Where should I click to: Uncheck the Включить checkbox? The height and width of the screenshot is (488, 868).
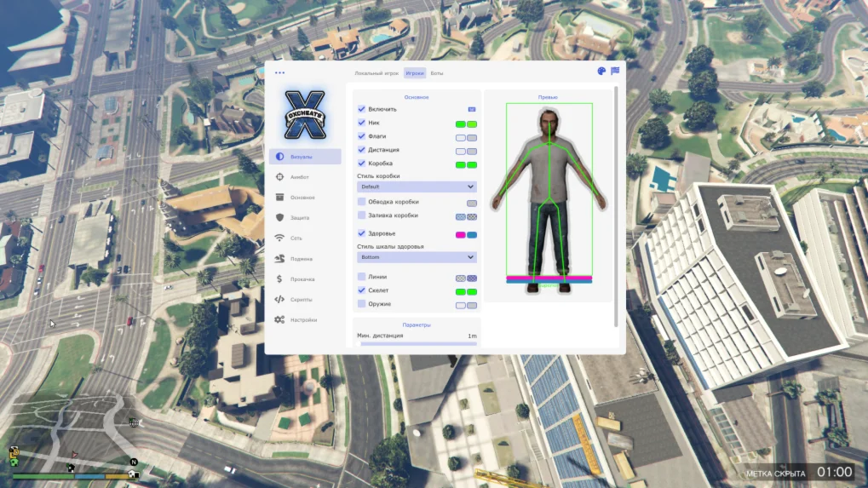click(362, 109)
